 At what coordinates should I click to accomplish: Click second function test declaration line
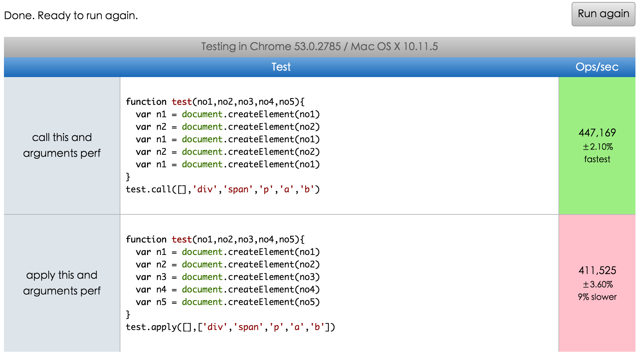[x=215, y=239]
